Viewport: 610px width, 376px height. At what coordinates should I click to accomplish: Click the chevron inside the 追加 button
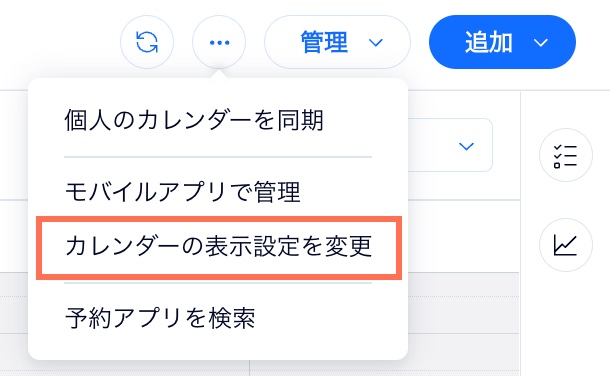[x=541, y=42]
